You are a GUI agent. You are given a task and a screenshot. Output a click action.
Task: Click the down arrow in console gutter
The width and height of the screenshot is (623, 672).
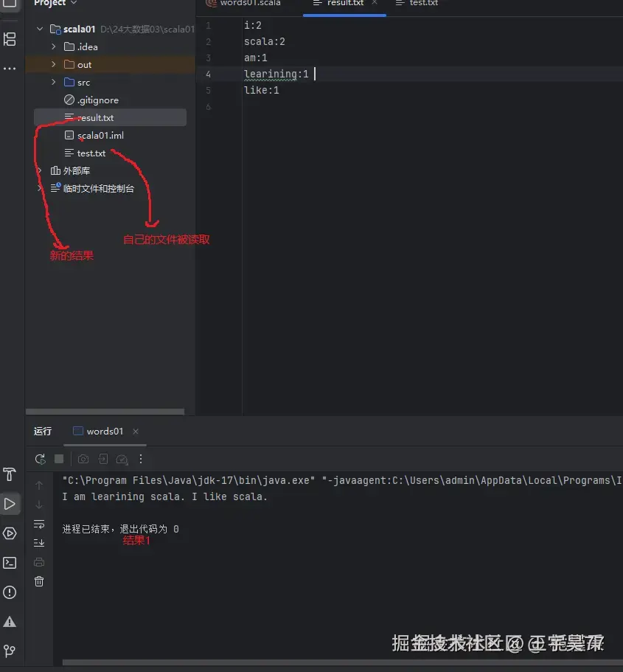39,505
